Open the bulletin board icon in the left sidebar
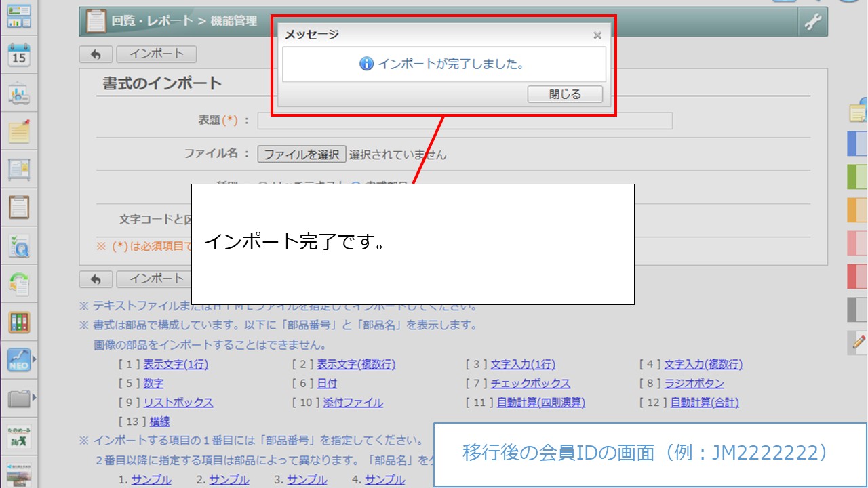 coord(19,169)
